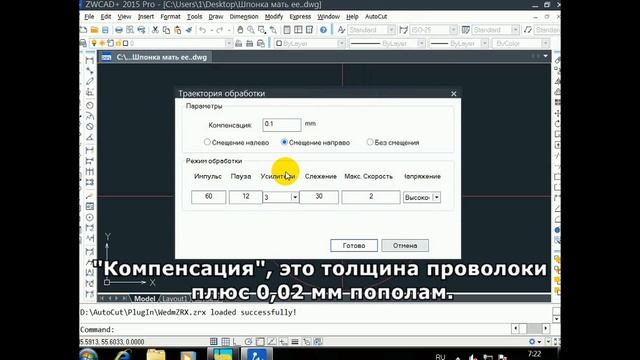The image size is (640, 360).
Task: Click the Match Properties brush icon
Action: (x=189, y=30)
